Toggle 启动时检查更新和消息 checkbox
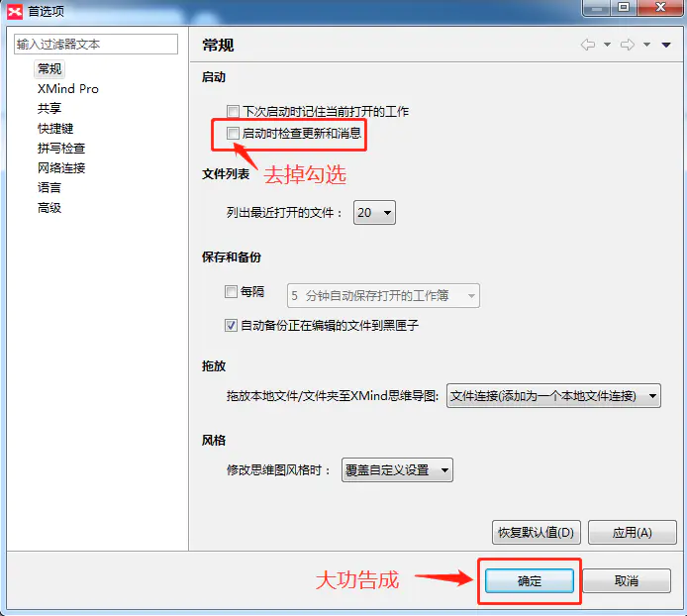This screenshot has height=616, width=687. coord(233,134)
